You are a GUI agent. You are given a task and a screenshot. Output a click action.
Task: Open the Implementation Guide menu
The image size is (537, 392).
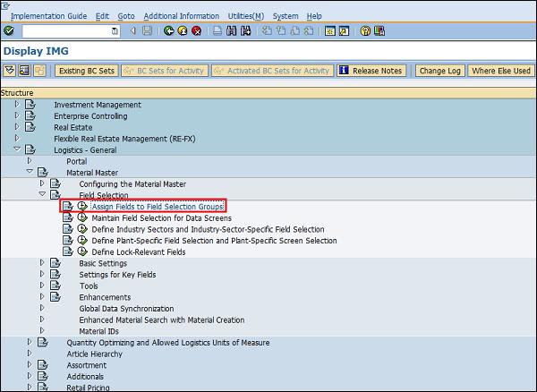pos(47,16)
